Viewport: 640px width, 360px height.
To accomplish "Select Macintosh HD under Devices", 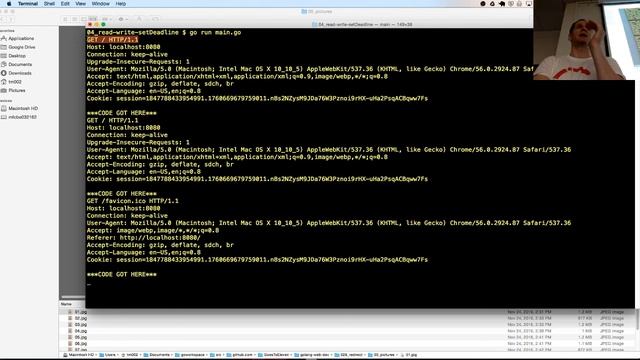I will [x=23, y=109].
